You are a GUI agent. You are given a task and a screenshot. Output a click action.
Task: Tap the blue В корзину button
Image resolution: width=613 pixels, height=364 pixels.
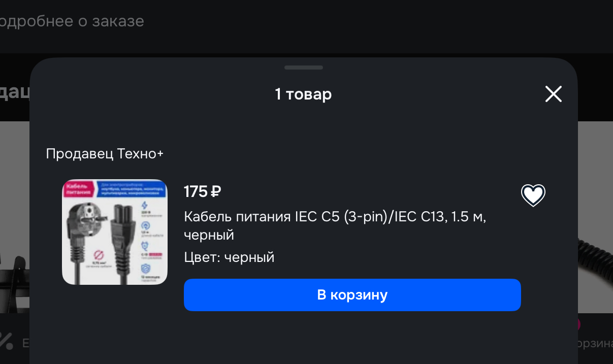point(352,295)
